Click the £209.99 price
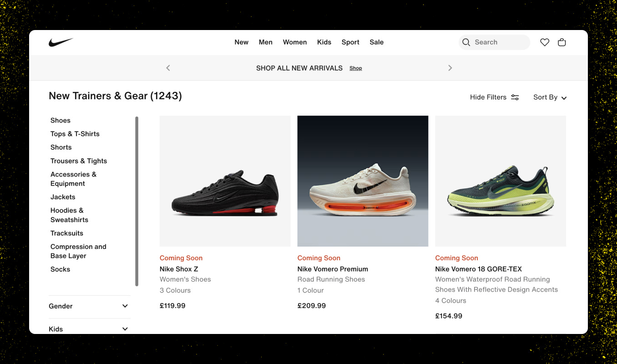The height and width of the screenshot is (364, 617). [312, 306]
